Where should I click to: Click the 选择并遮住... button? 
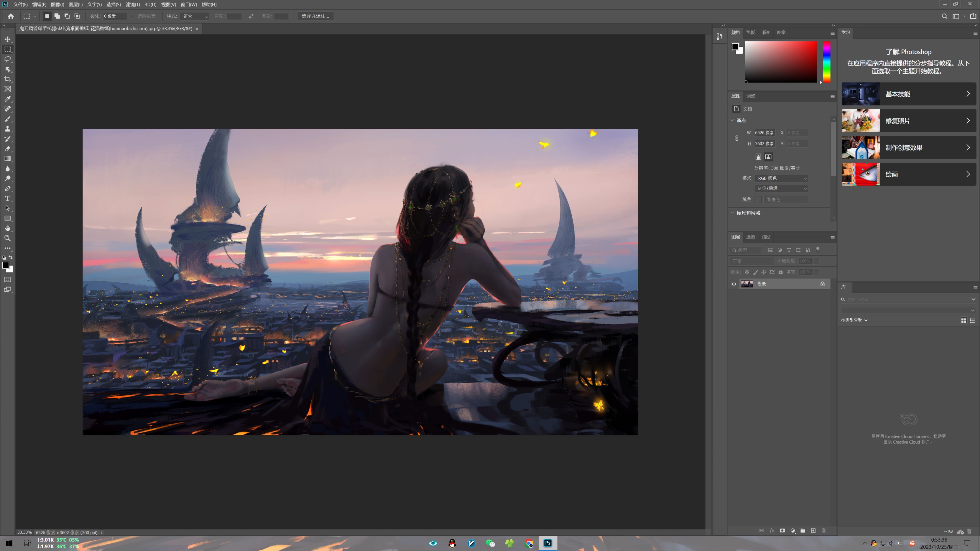[x=315, y=16]
